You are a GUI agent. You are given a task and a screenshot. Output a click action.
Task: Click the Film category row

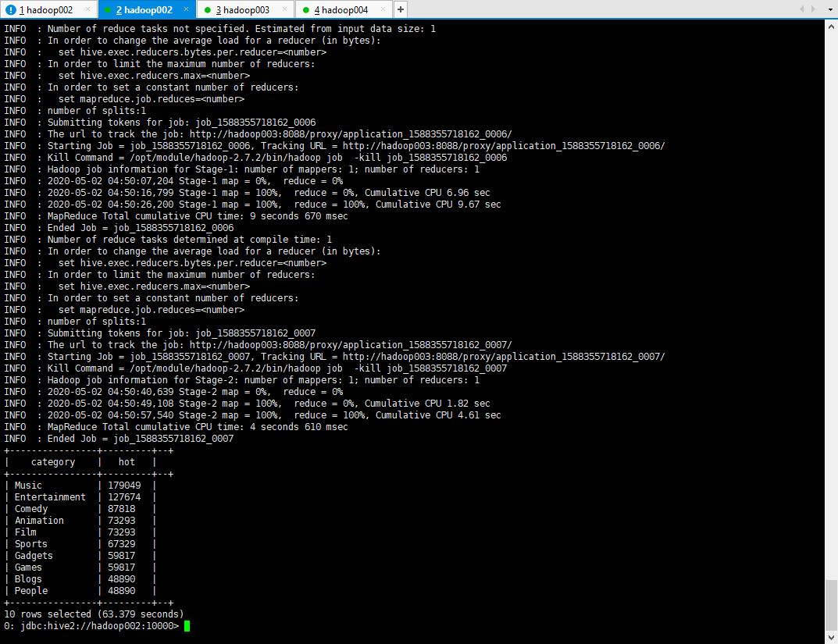[80, 532]
